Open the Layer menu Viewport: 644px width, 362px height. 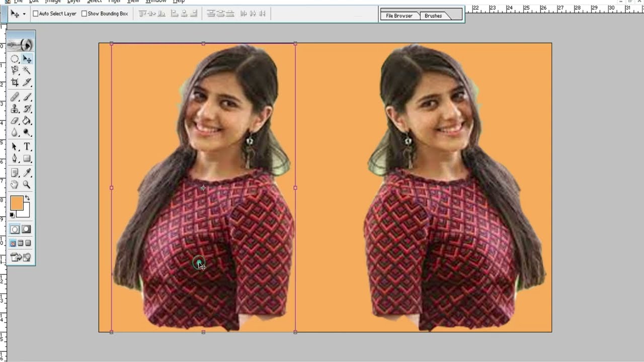[74, 2]
